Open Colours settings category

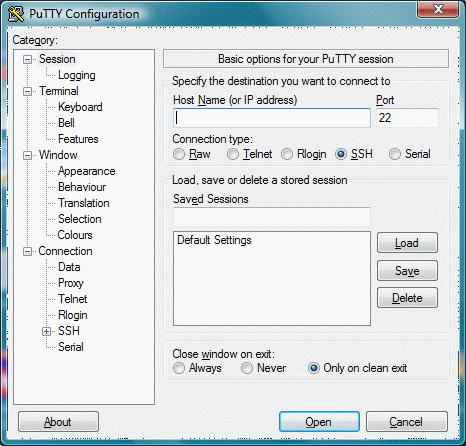pyautogui.click(x=75, y=235)
